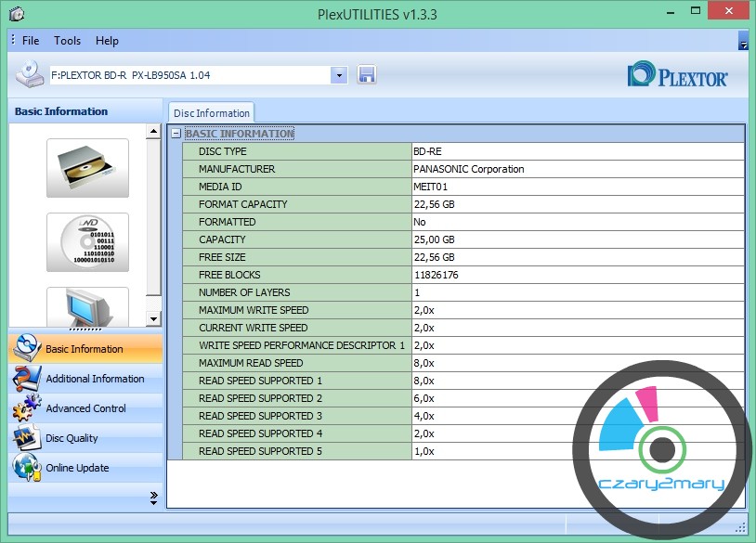Click the Advanced Control icon
Image resolution: width=756 pixels, height=543 pixels.
26,408
